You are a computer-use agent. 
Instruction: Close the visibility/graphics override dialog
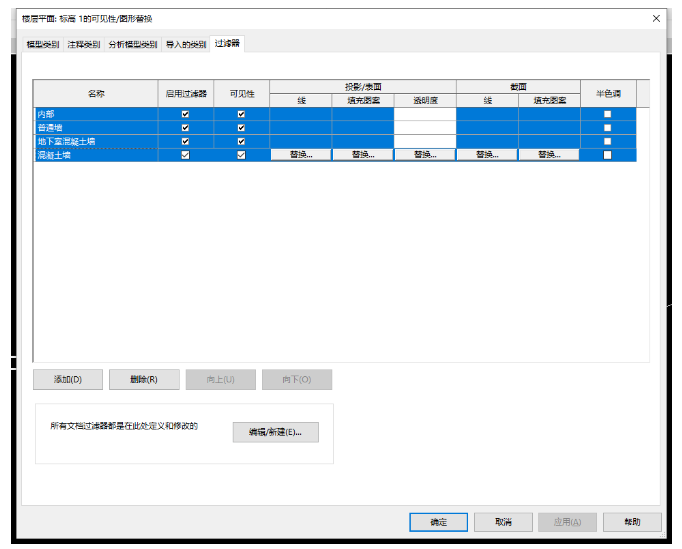coord(656,18)
